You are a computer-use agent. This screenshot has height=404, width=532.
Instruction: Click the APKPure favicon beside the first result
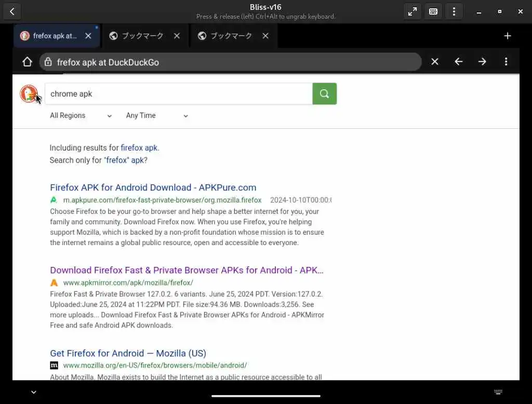(54, 200)
